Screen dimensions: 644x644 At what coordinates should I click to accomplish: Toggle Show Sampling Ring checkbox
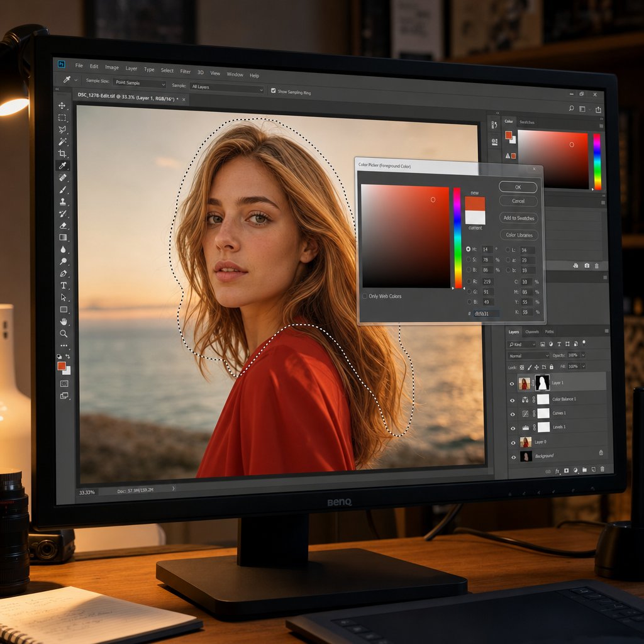tap(274, 91)
